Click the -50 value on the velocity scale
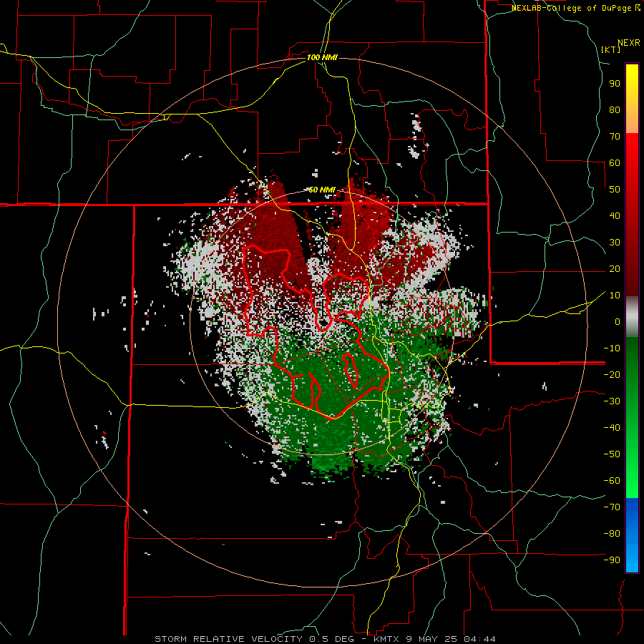This screenshot has width=644, height=644. click(612, 454)
